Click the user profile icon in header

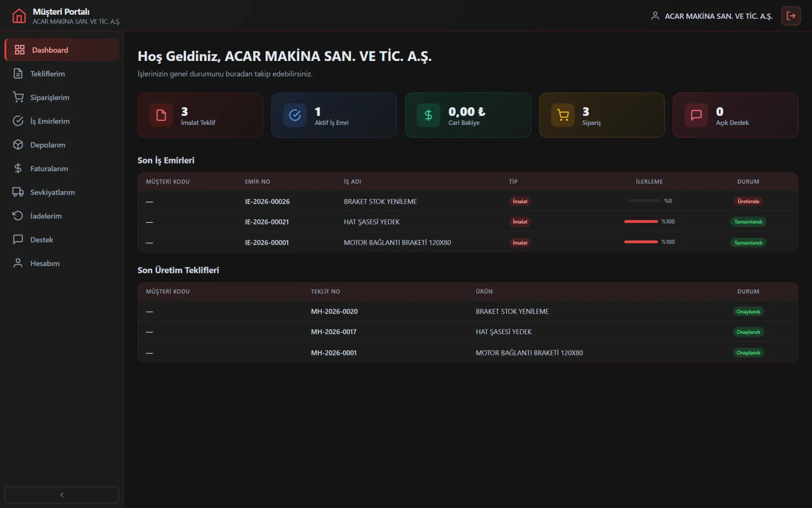click(655, 16)
